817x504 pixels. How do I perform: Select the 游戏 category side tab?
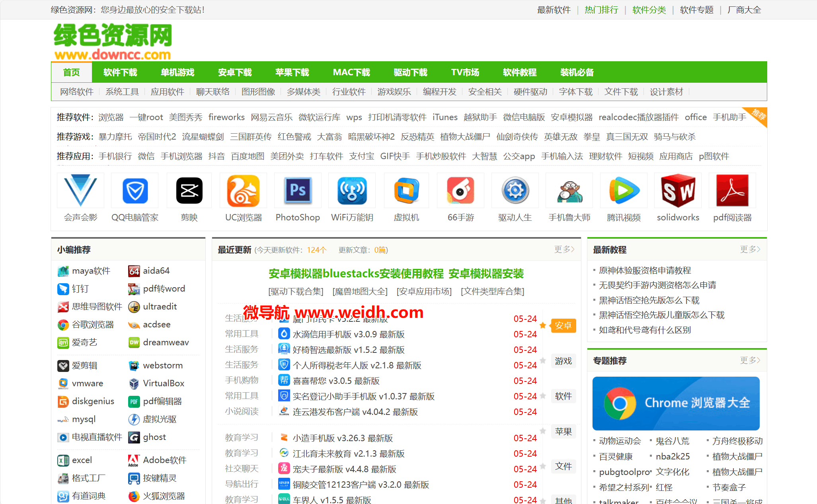coord(563,361)
